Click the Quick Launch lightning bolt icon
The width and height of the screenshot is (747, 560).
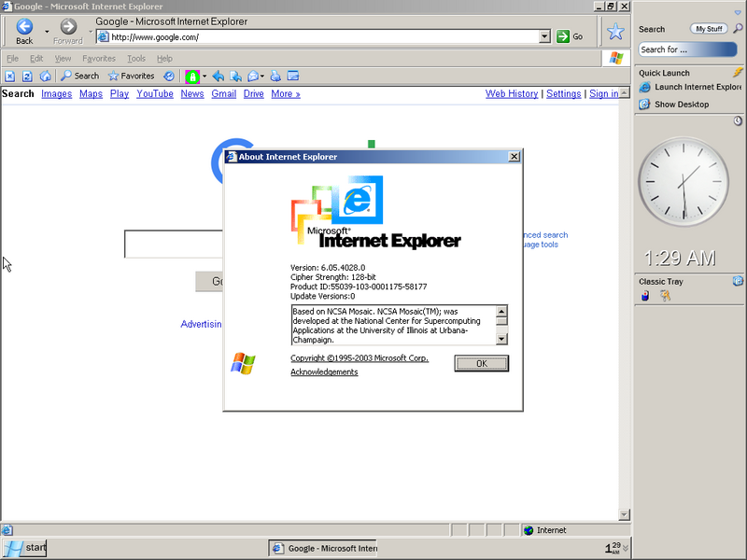[x=738, y=73]
